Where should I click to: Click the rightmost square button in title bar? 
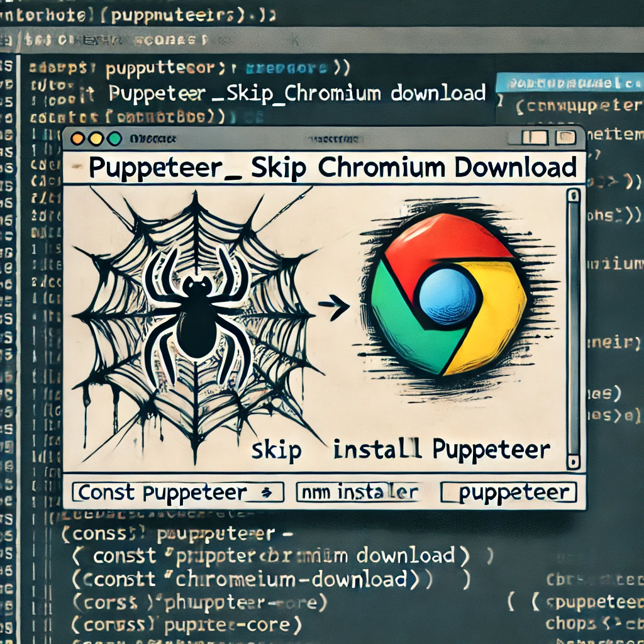tap(565, 138)
